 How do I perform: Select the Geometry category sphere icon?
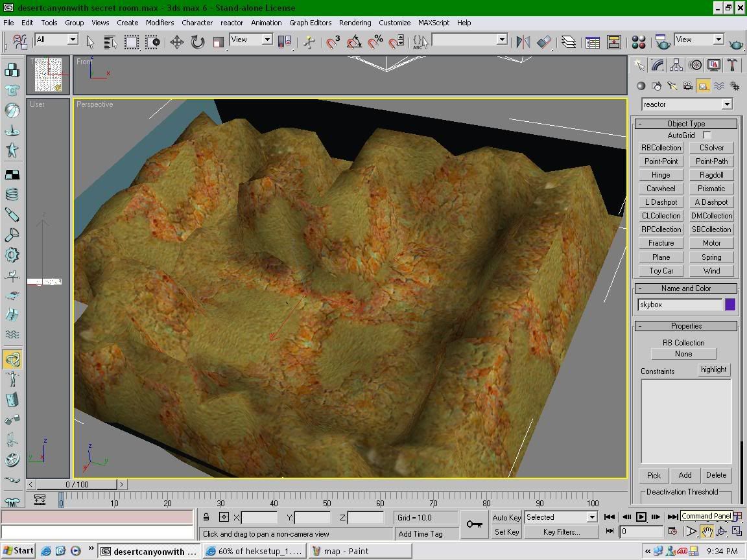pos(641,86)
